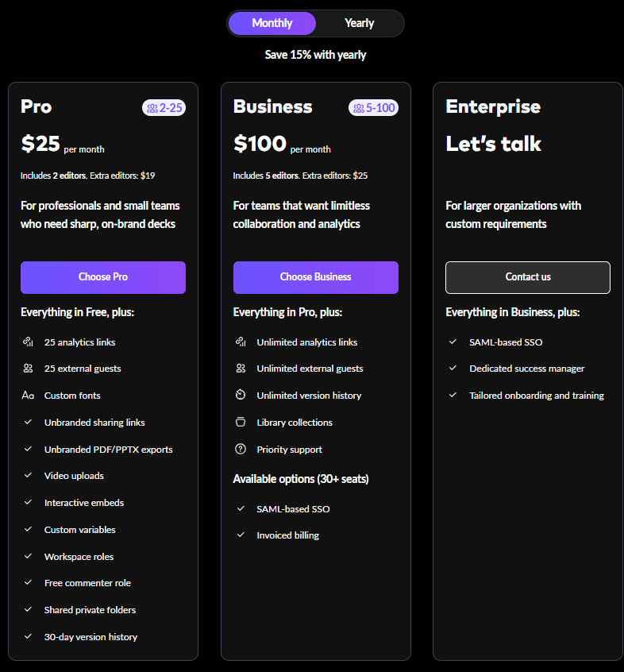Click the Priority support question mark icon
This screenshot has height=672, width=624.
pyautogui.click(x=241, y=450)
